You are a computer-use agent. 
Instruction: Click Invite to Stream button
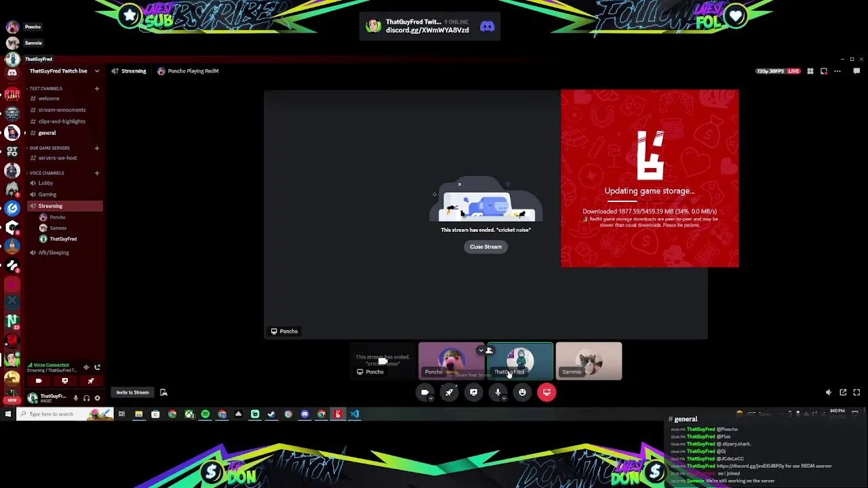click(x=132, y=392)
